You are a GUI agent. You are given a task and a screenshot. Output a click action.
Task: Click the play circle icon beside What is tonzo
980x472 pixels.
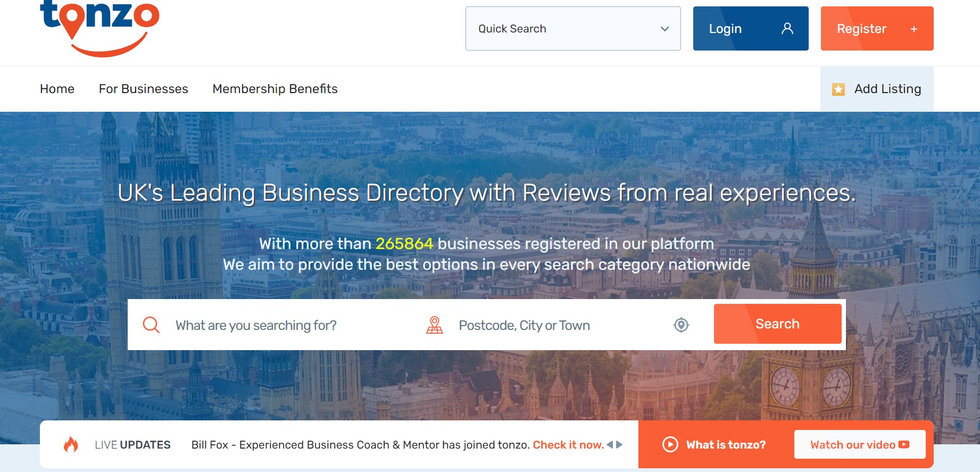(670, 444)
